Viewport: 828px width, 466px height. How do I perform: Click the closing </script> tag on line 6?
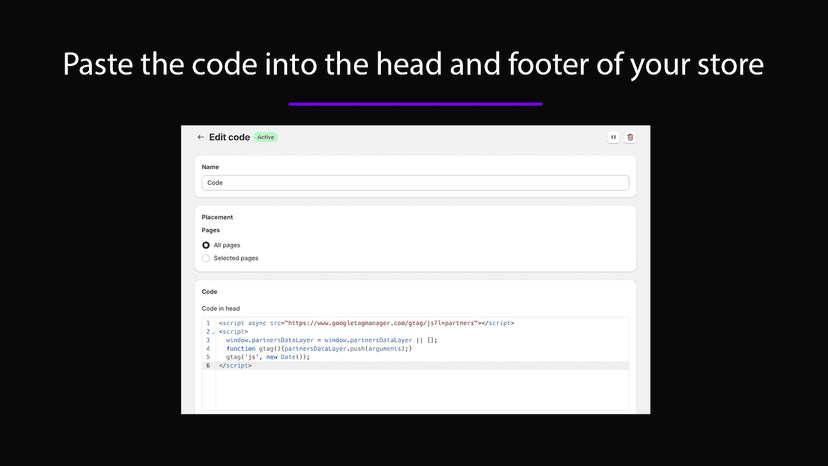click(x=235, y=366)
